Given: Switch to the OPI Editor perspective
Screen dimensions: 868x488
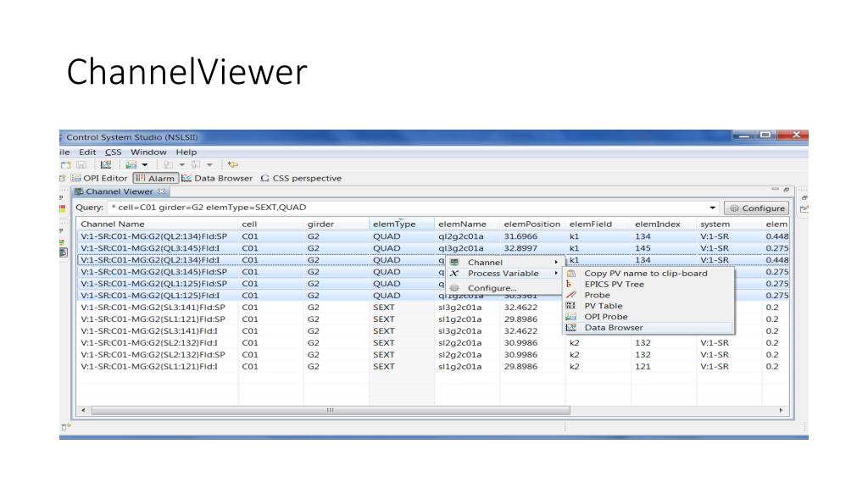Looking at the screenshot, I should point(99,178).
